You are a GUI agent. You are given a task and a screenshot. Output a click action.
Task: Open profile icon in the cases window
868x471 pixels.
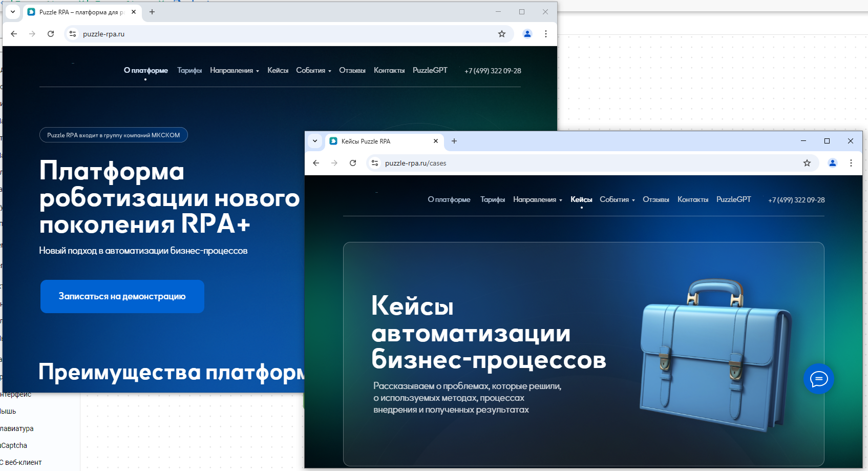[833, 163]
